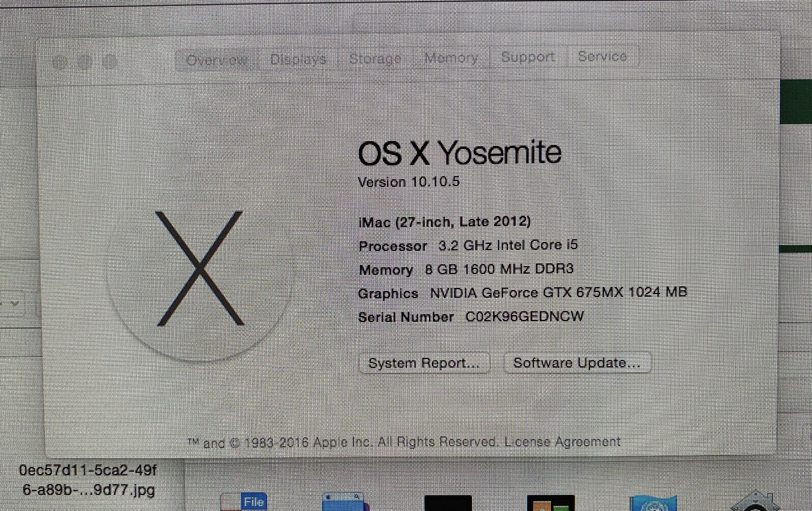Launch Software Update

(577, 363)
